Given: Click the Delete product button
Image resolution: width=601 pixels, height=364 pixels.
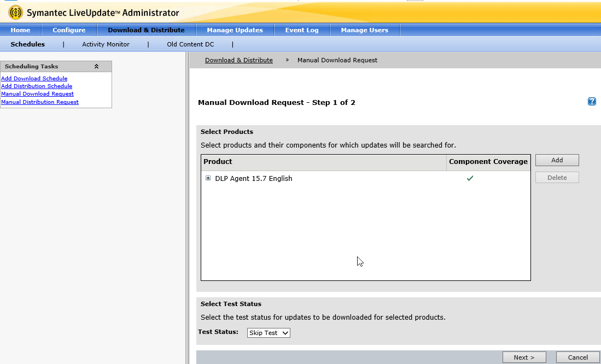Looking at the screenshot, I should (x=557, y=178).
